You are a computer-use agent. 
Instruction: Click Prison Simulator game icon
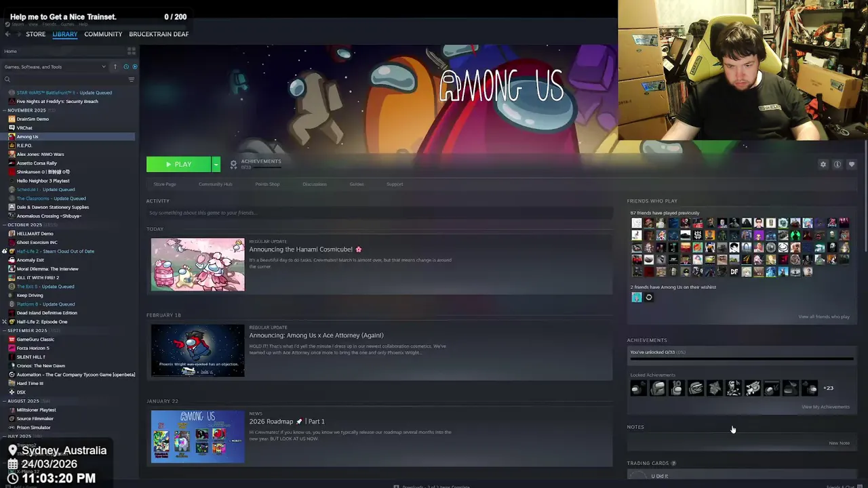pyautogui.click(x=12, y=427)
